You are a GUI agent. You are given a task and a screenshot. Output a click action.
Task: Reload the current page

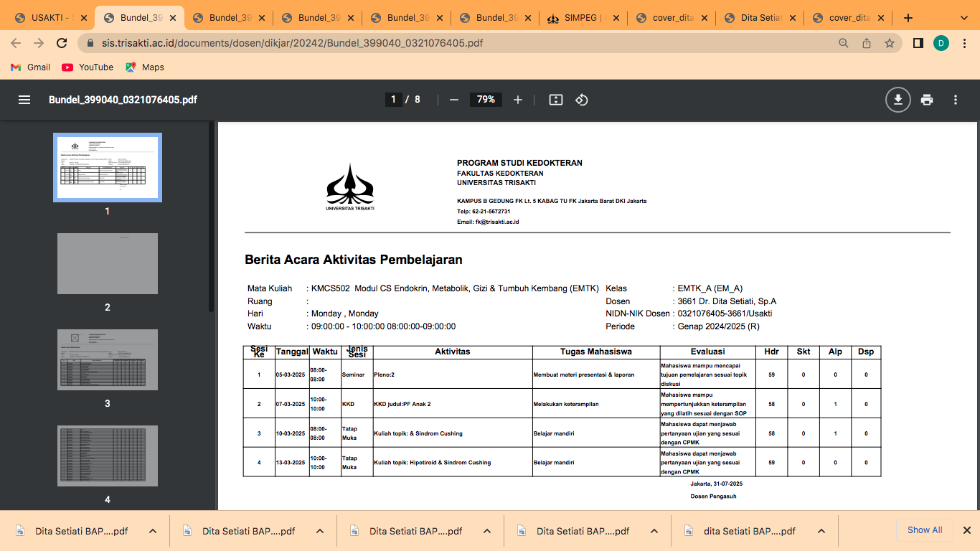[x=62, y=43]
